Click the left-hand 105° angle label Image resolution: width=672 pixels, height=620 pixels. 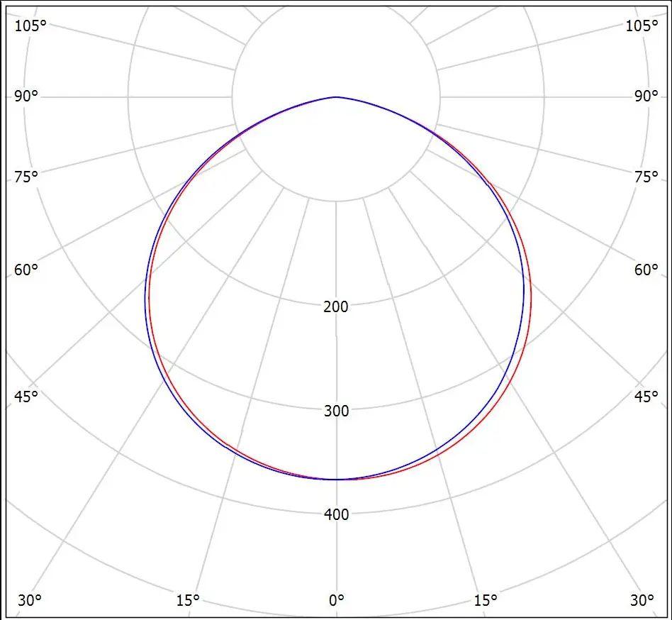30,26
